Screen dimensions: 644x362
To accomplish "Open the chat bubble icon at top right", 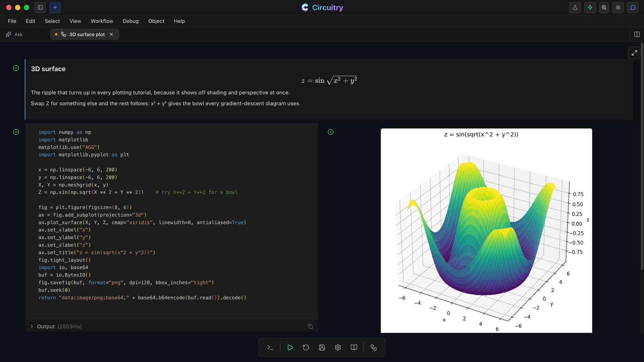I will coord(633,7).
